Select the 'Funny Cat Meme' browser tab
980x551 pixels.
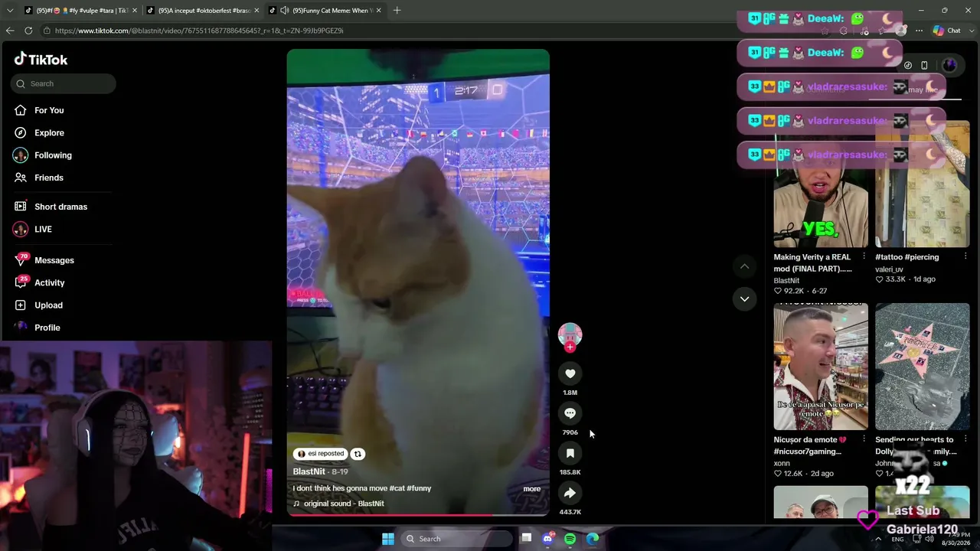(325, 11)
